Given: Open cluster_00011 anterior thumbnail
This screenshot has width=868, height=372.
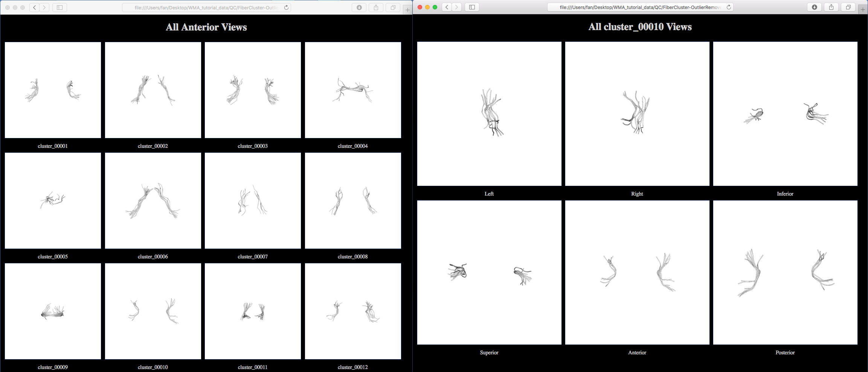Looking at the screenshot, I should [x=253, y=311].
